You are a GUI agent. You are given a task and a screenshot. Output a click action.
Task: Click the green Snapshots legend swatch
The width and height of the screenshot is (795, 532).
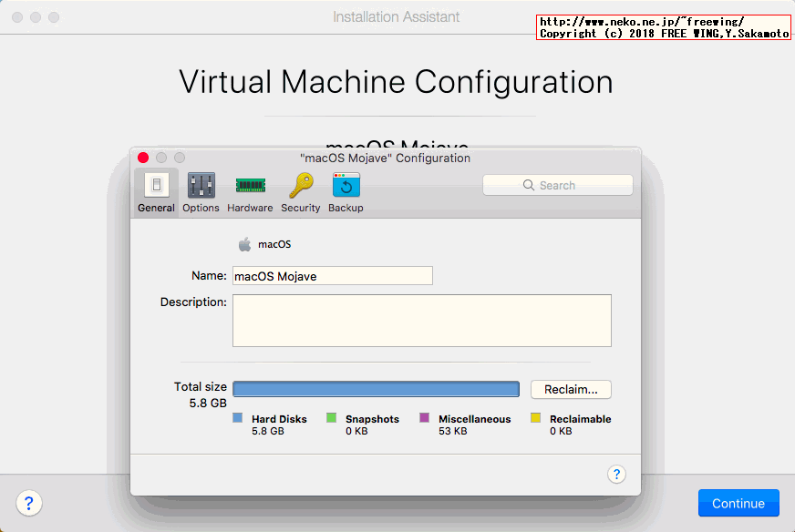click(332, 419)
